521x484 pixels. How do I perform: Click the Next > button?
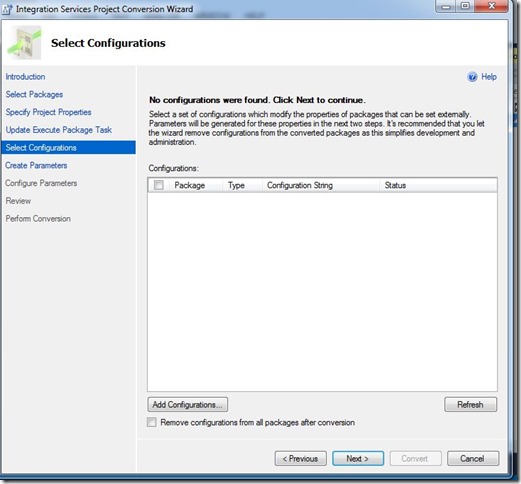[358, 459]
